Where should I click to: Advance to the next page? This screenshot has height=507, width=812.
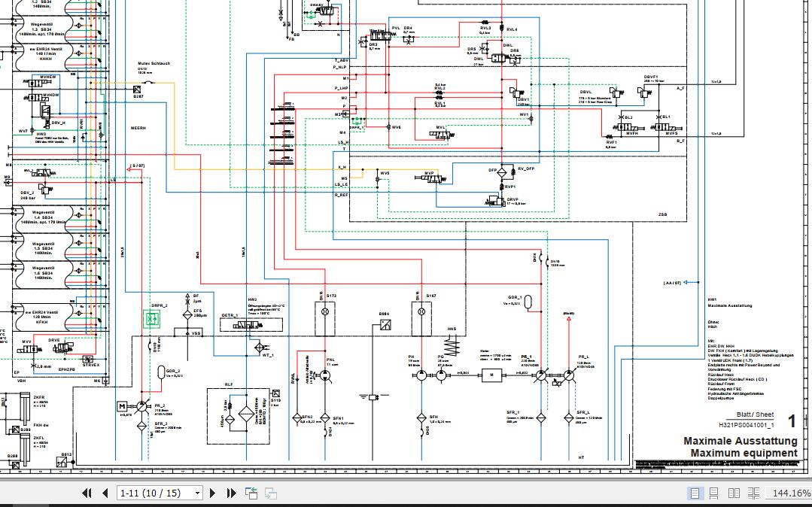point(212,493)
